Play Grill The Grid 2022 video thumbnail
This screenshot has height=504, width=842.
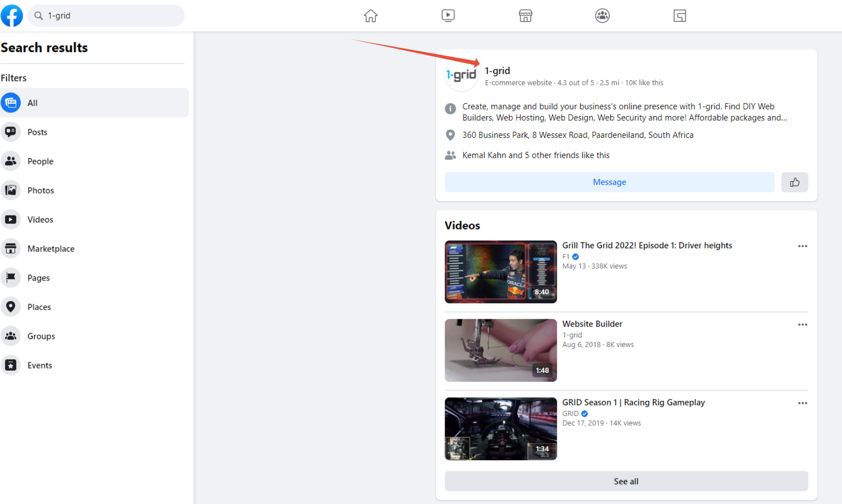[x=501, y=272]
